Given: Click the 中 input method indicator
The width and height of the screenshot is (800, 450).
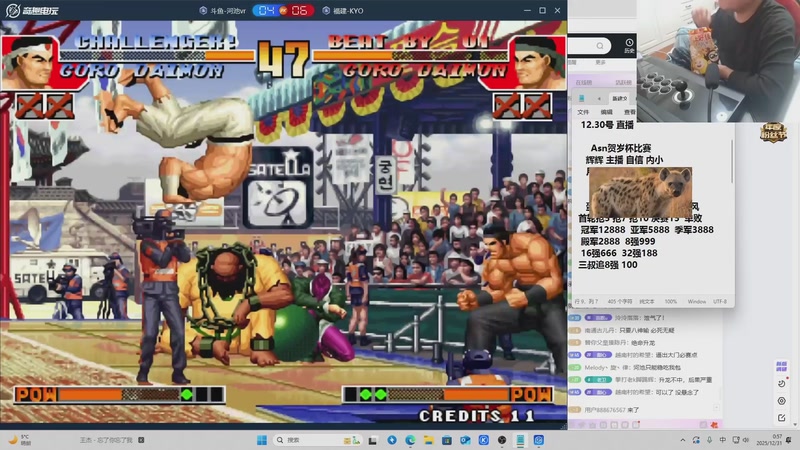Looking at the screenshot, I should pos(722,440).
